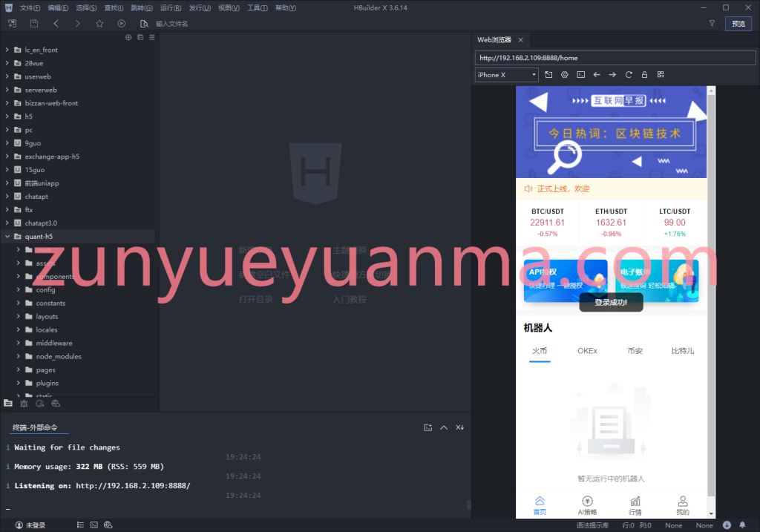Expand the config folder in quant-h5

(19, 289)
